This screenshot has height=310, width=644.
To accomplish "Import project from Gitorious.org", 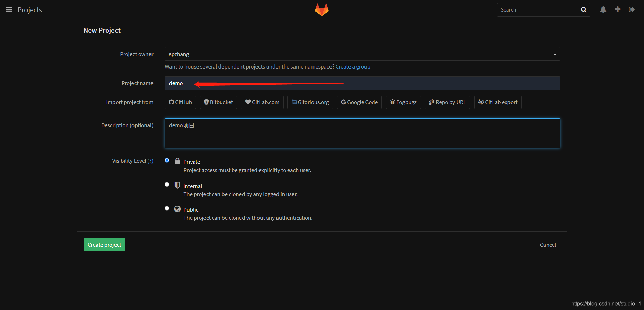I will point(310,102).
